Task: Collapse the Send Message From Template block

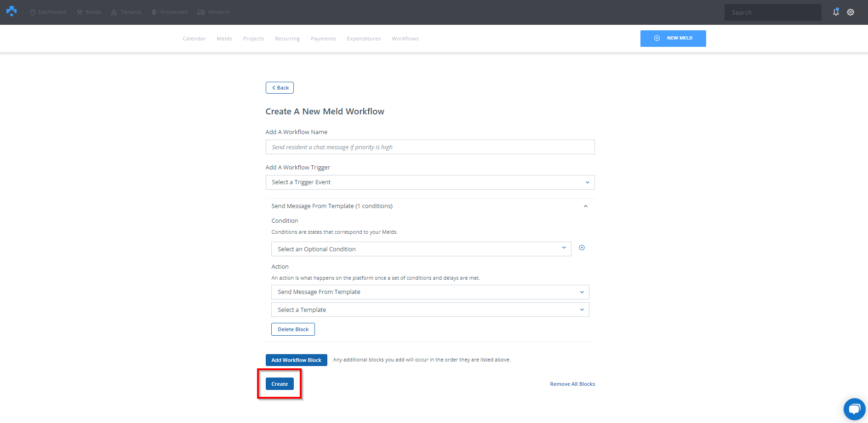Action: [585, 206]
